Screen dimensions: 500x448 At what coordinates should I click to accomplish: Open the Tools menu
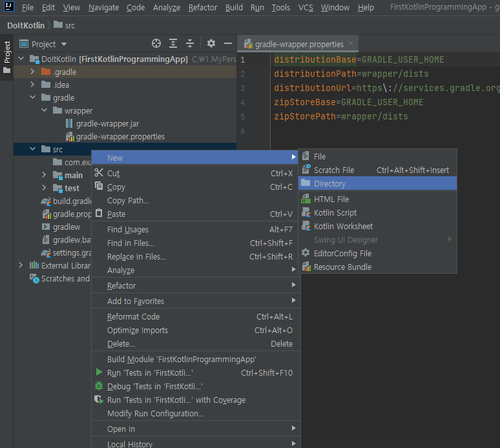pos(280,7)
